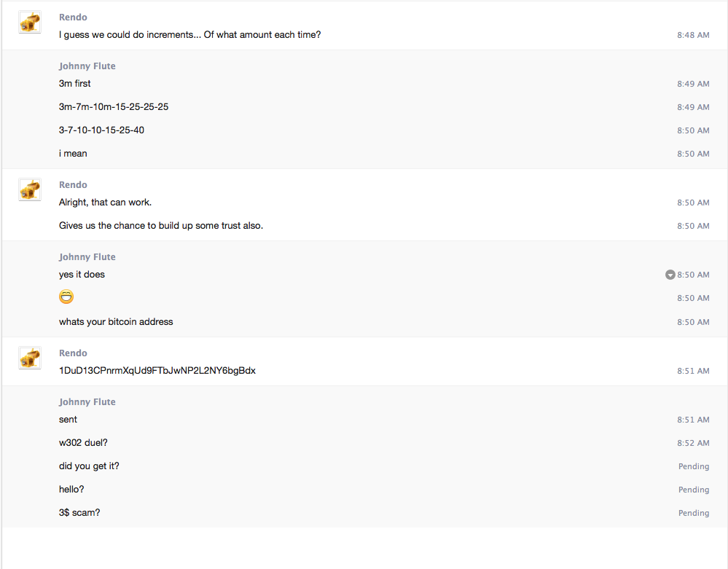Click Rendo's avatar beside the bitcoin address
Viewport: 728px width, 569px height.
(x=30, y=358)
